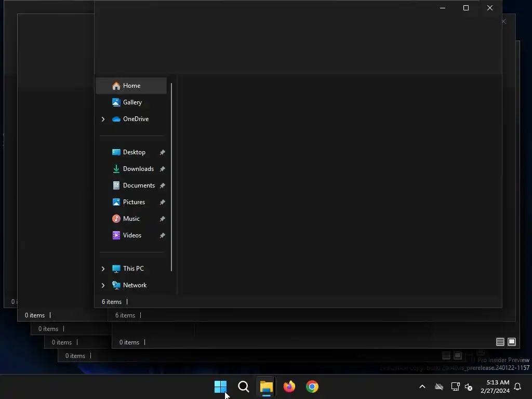This screenshot has width=532, height=399.
Task: Open the Music folder
Action: (x=131, y=219)
